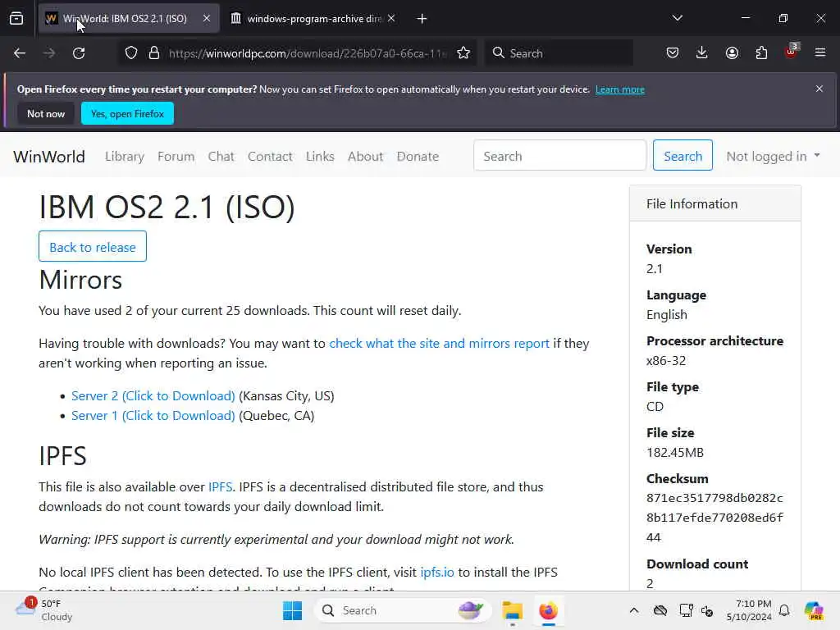
Task: Open File Explorer from taskbar
Action: pyautogui.click(x=512, y=610)
